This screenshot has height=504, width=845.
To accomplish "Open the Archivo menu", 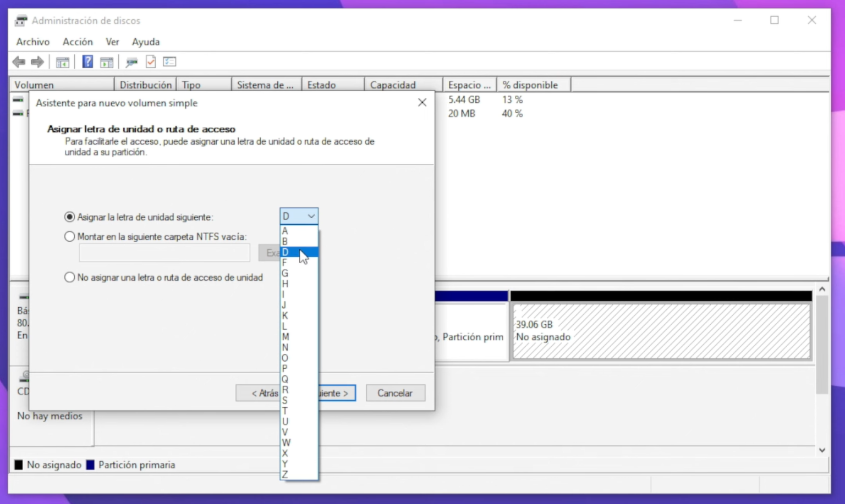I will (x=33, y=42).
